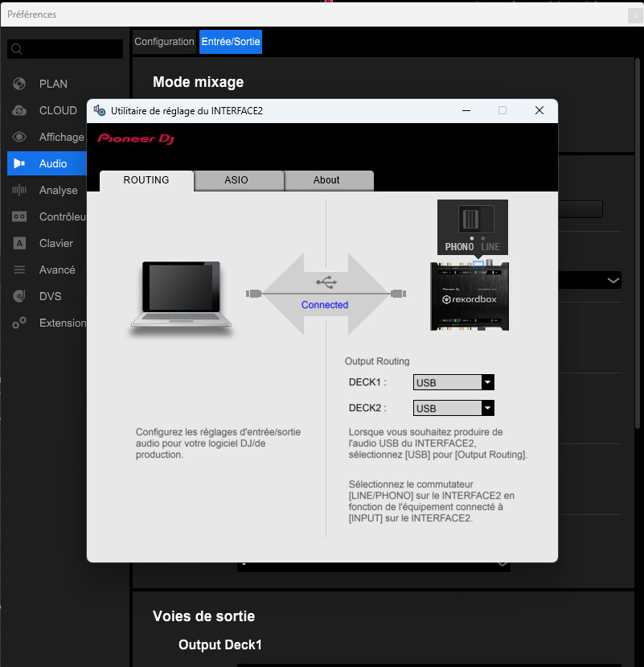Expand the dropdown chevron in Préférences background
644x667 pixels.
pyautogui.click(x=613, y=280)
